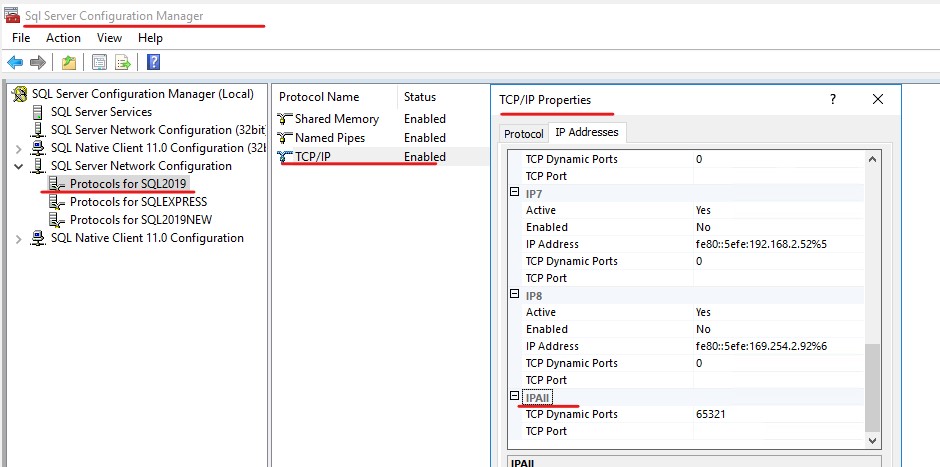940x467 pixels.
Task: Expand SQL Native Client 11.0 Configuration (32bit)
Action: (18, 149)
